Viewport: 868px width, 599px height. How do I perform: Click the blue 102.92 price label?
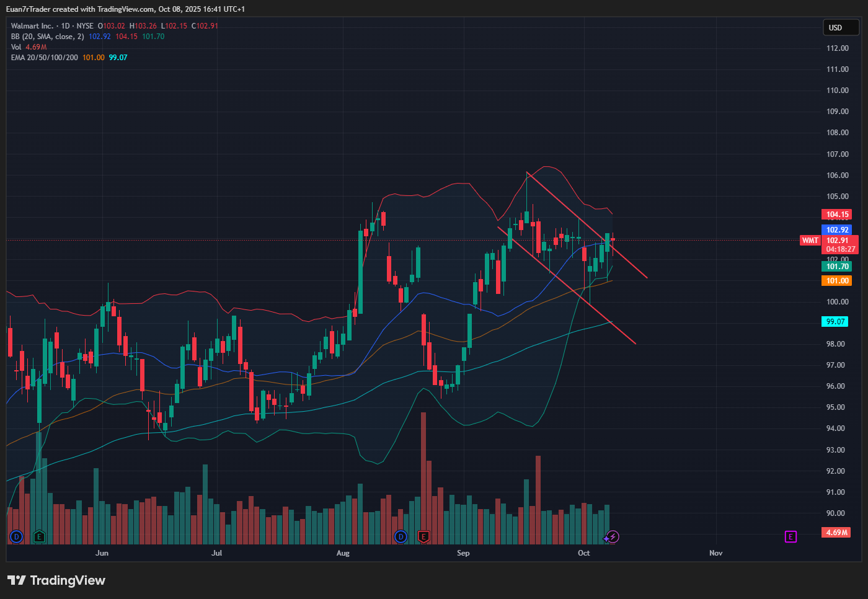[837, 230]
